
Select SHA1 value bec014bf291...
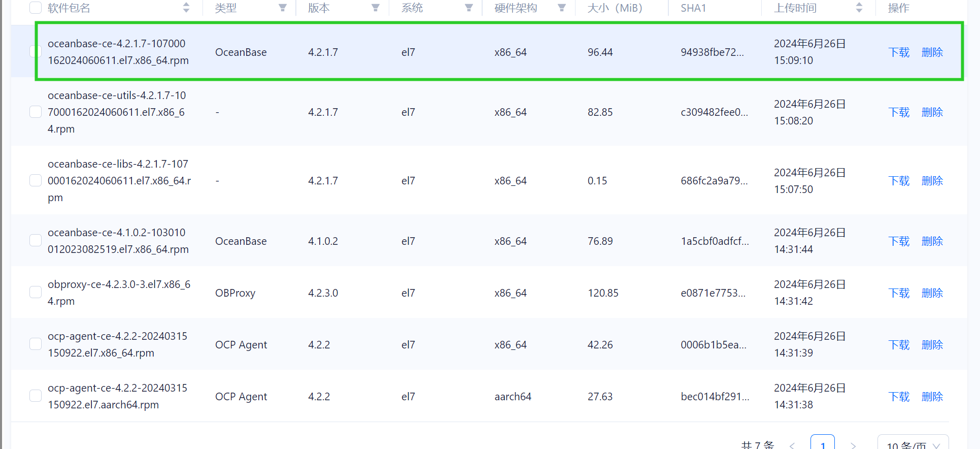(x=715, y=397)
